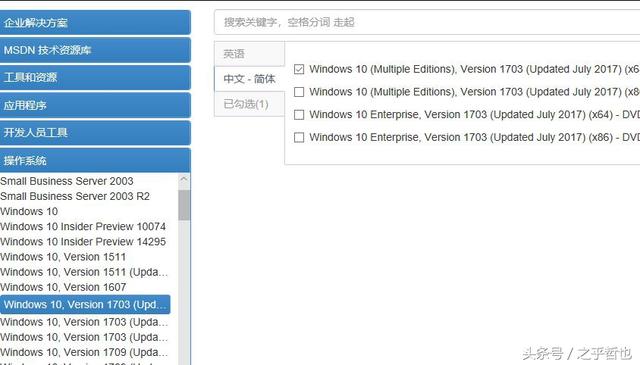640x365 pixels.
Task: Select Windows 10 Insider Preview 14295
Action: pos(83,242)
